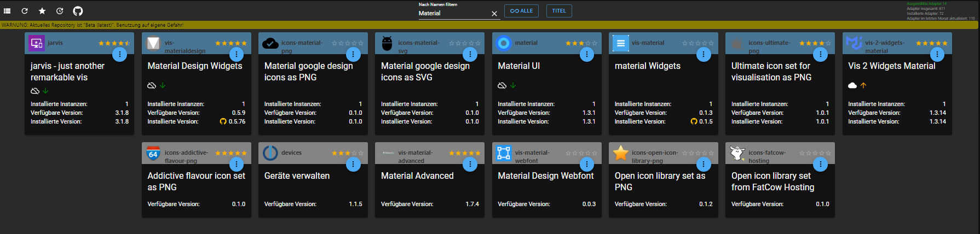Toggle the favorites star in the toolbar
The height and width of the screenshot is (234, 980).
[x=42, y=11]
